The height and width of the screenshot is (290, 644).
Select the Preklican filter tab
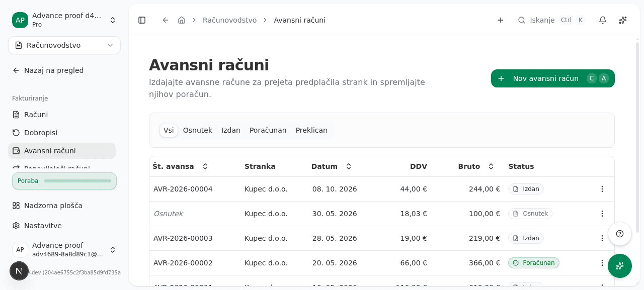tap(311, 130)
